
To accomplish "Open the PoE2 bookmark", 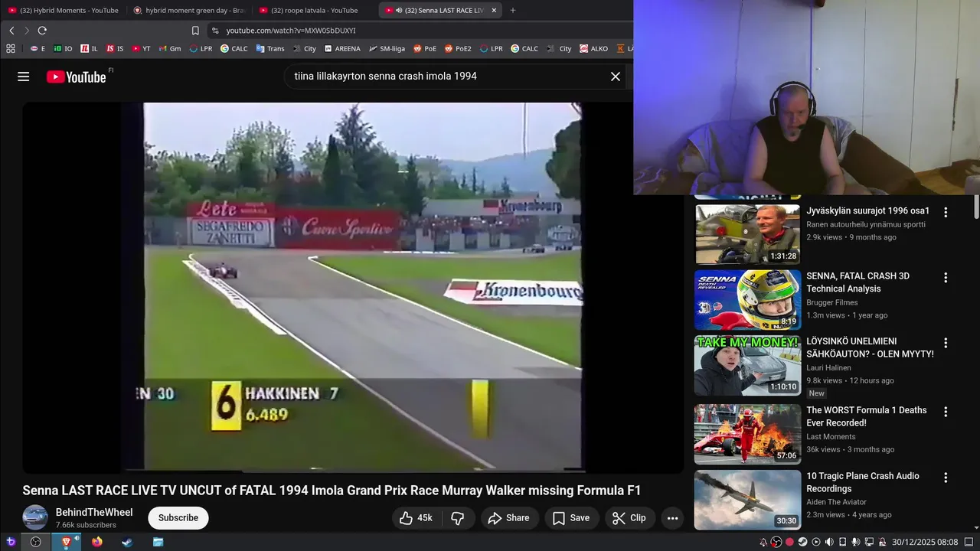I will (457, 48).
